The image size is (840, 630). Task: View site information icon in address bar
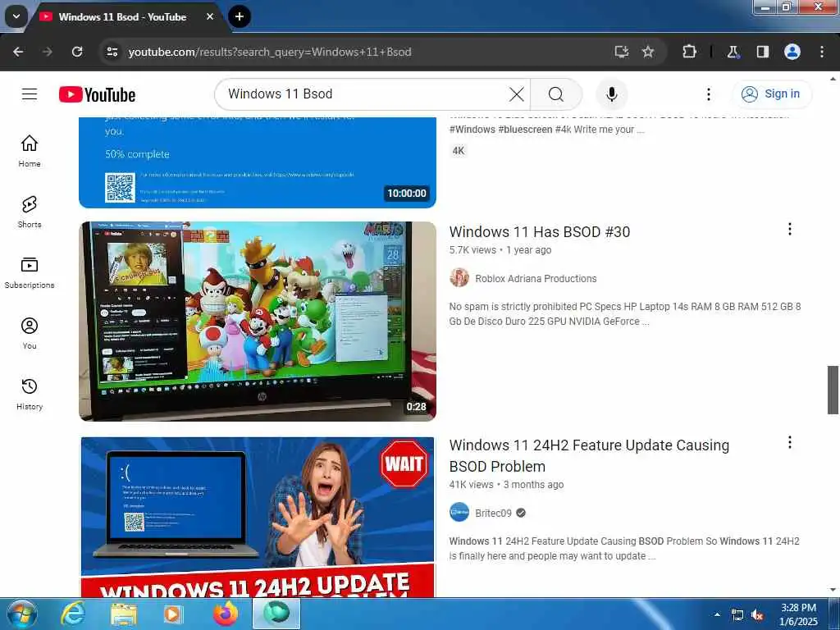point(112,52)
